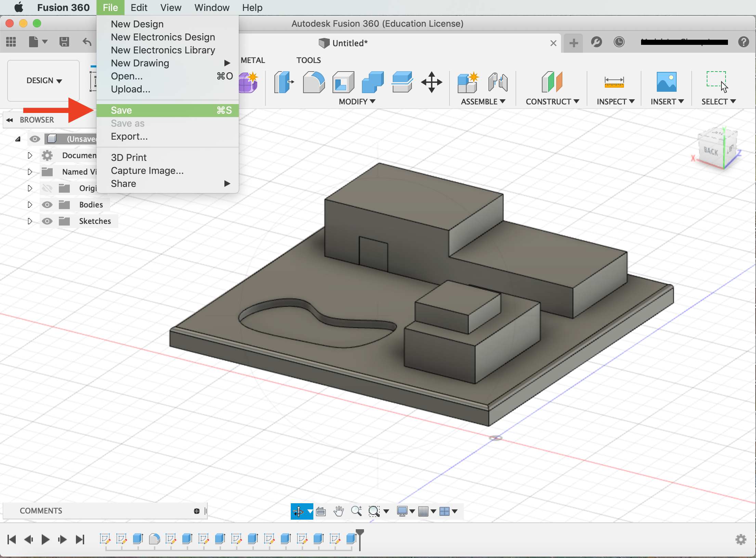Click the Create Form purple icon
Screen dimensions: 756x558
click(x=249, y=82)
